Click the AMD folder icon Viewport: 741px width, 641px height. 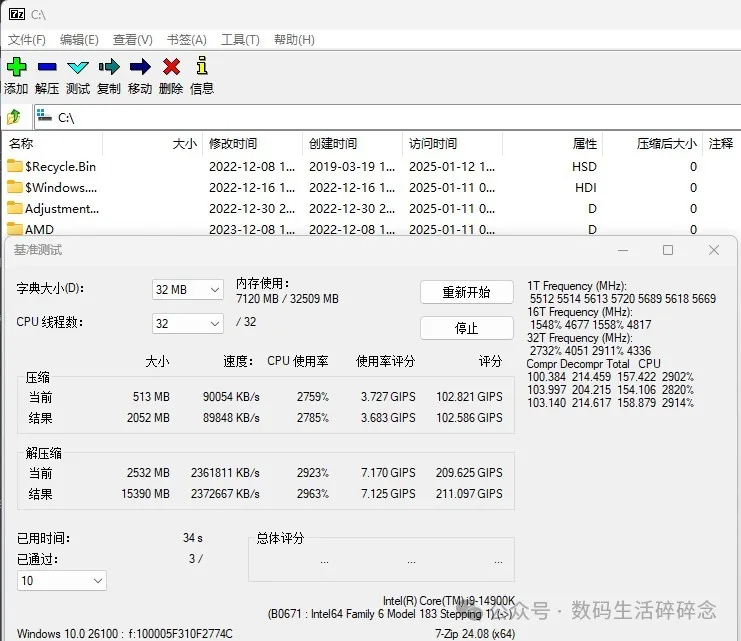tap(15, 229)
